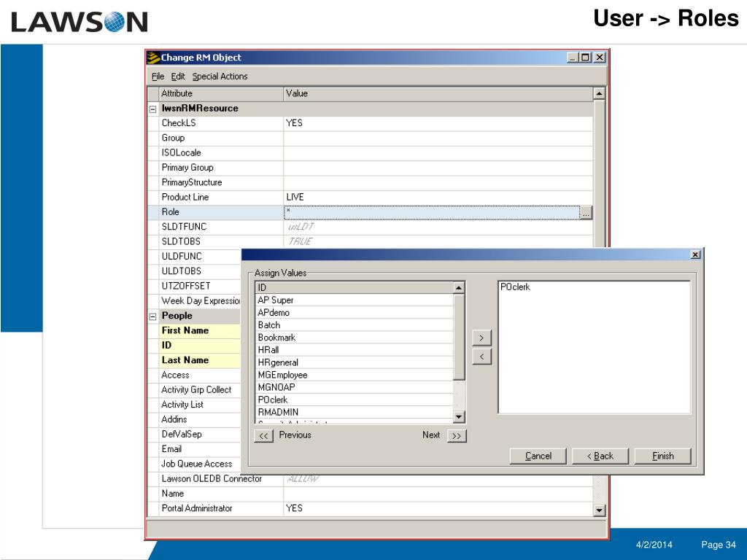Remove role with left arrow button
The height and width of the screenshot is (560, 747).
pos(481,357)
